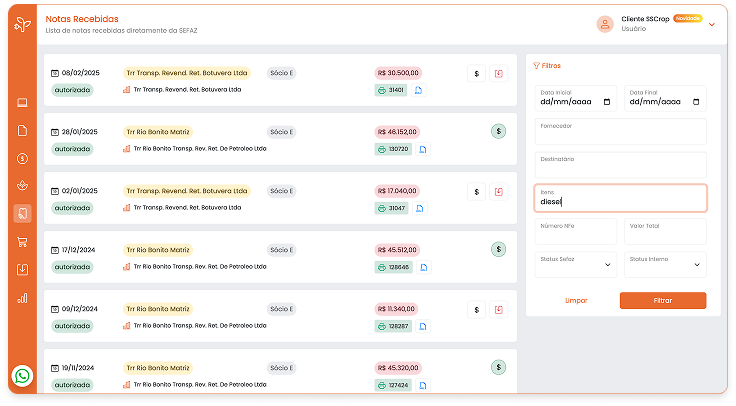Click green dollar circle on 28/01/2025 note
This screenshot has width=736, height=406.
pos(498,131)
